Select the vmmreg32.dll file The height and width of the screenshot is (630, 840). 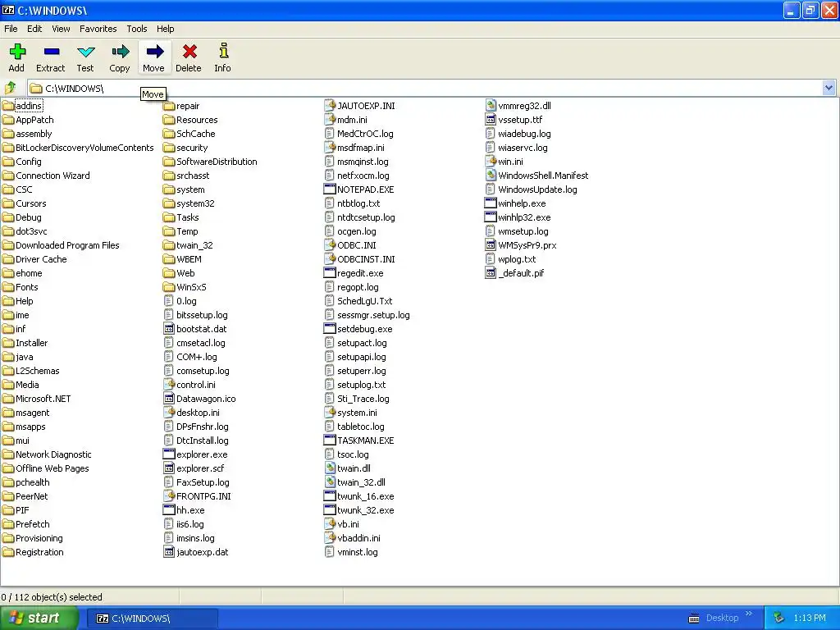click(x=518, y=106)
